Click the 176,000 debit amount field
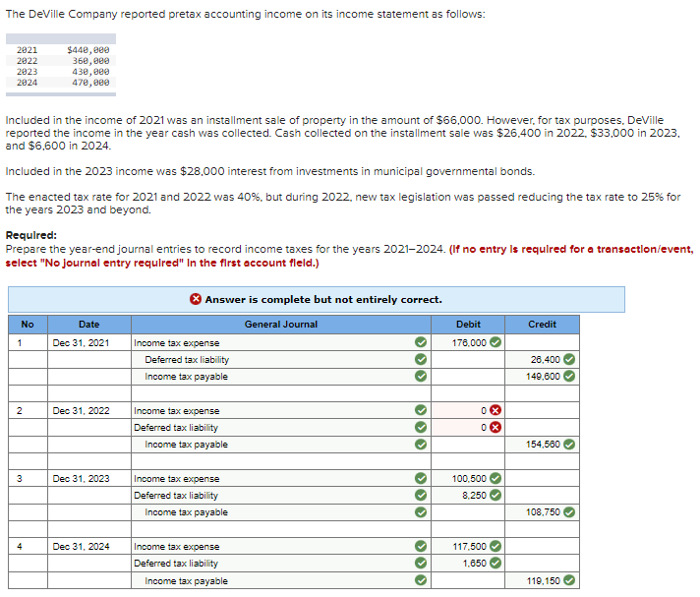The image size is (700, 597). 468,342
